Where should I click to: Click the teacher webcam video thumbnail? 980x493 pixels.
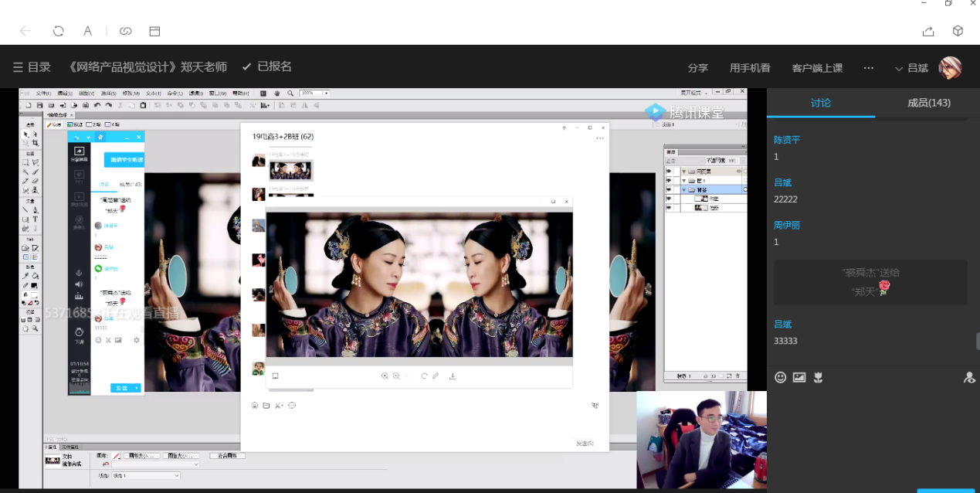(701, 440)
